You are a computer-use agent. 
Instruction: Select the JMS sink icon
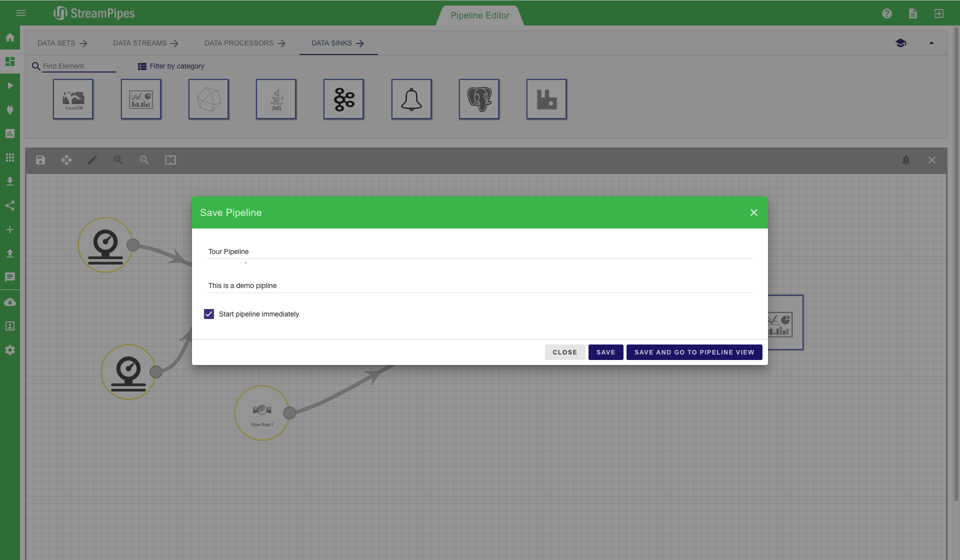coord(276,99)
